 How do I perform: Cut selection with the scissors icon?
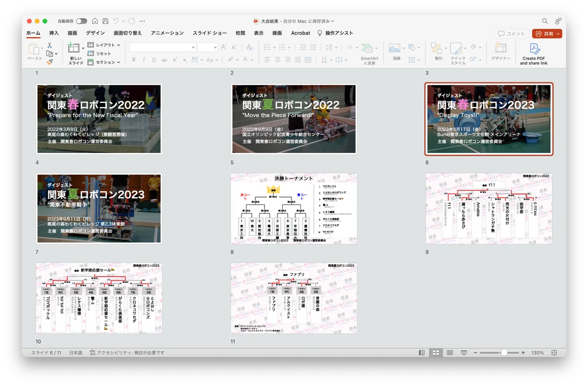[x=49, y=45]
